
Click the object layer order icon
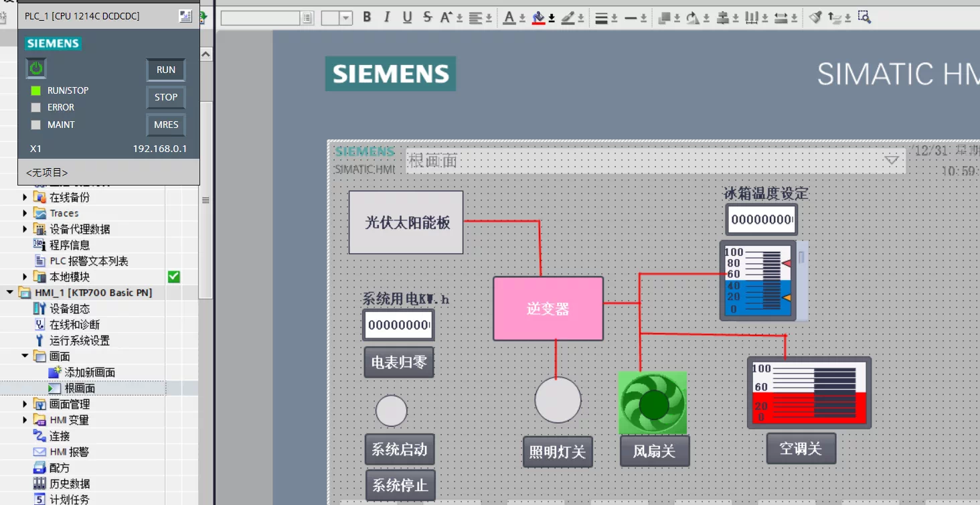pos(664,18)
